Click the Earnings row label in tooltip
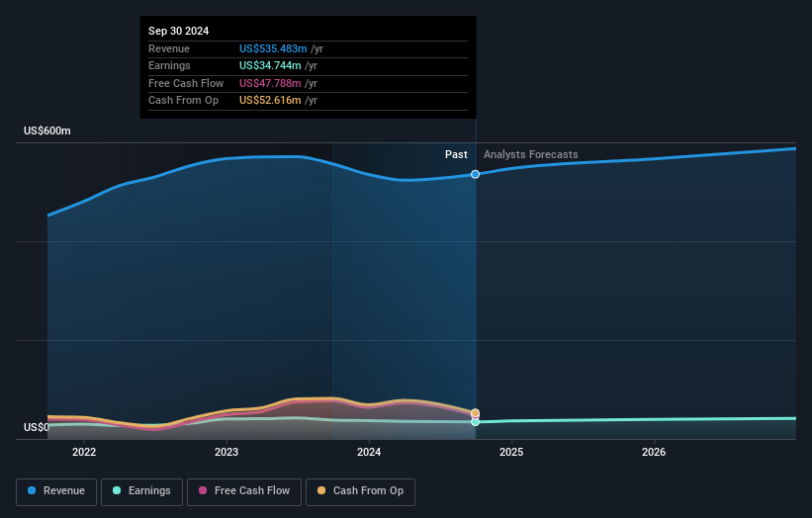Screen dimensions: 812x518 pos(169,65)
